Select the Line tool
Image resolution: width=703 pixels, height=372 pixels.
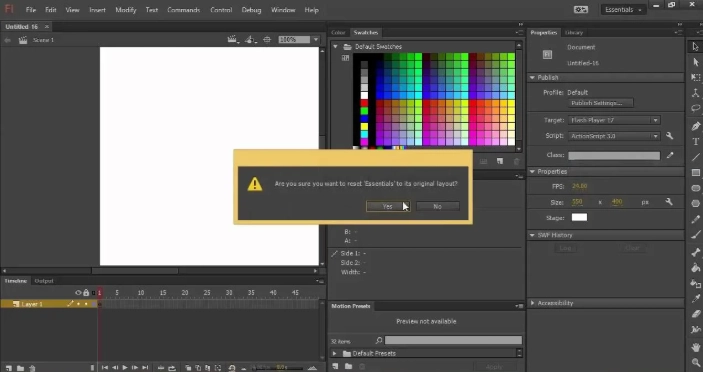click(695, 157)
